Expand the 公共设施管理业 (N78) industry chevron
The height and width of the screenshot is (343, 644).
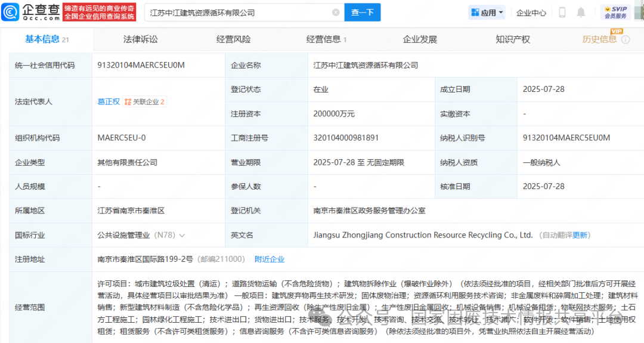click(x=182, y=236)
